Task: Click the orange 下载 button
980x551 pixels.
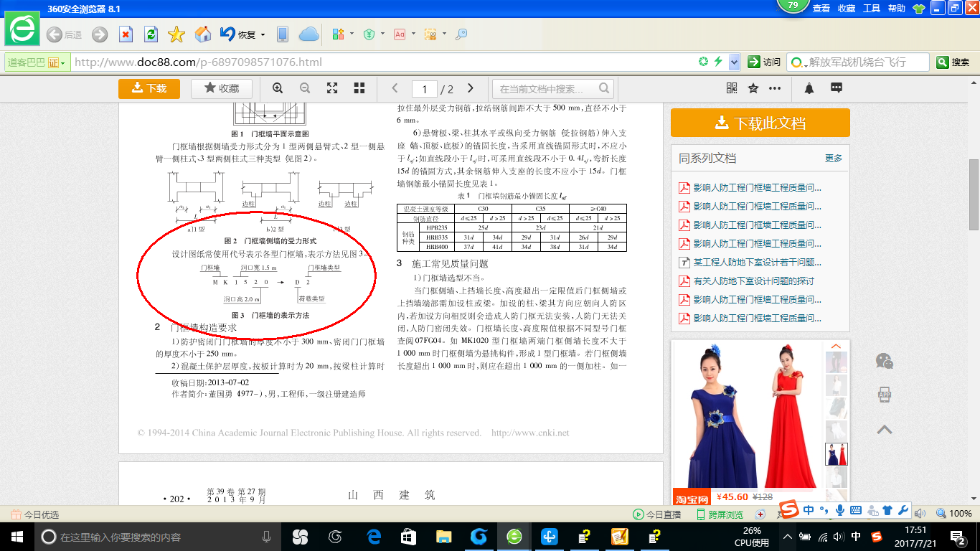Action: pyautogui.click(x=150, y=88)
